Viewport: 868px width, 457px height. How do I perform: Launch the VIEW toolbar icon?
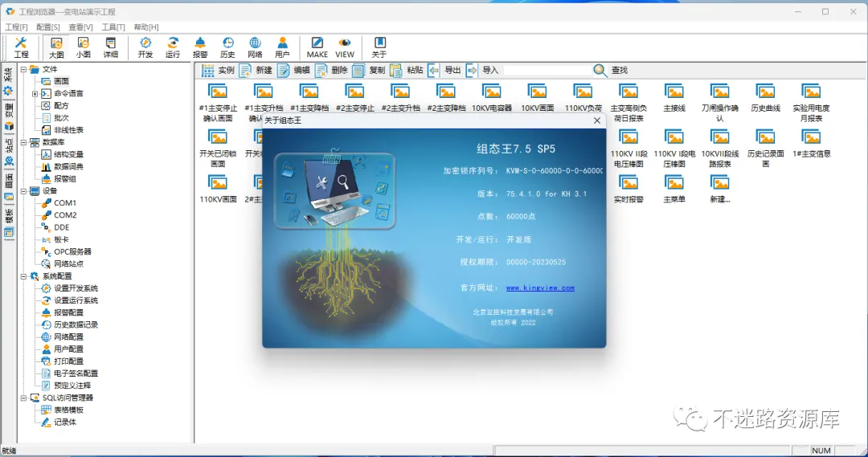click(x=344, y=47)
